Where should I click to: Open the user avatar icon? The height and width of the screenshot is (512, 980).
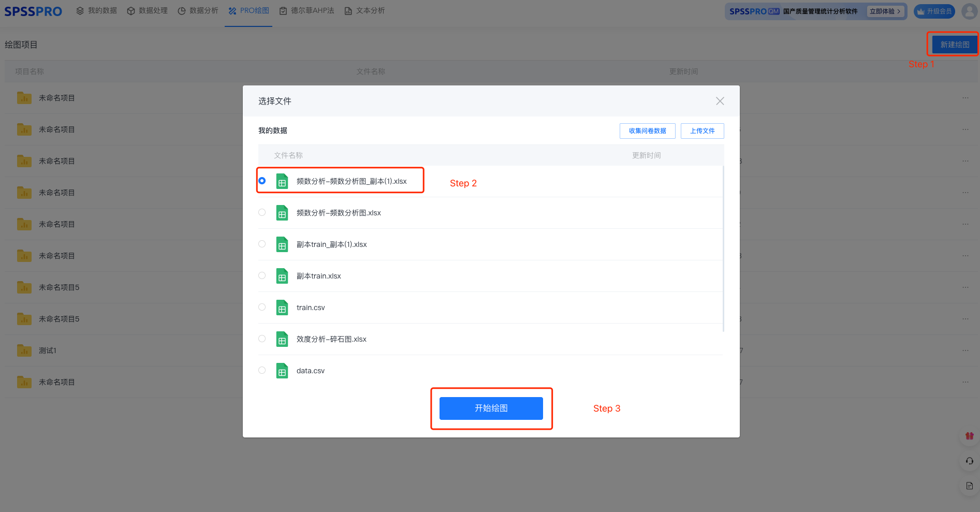click(969, 11)
